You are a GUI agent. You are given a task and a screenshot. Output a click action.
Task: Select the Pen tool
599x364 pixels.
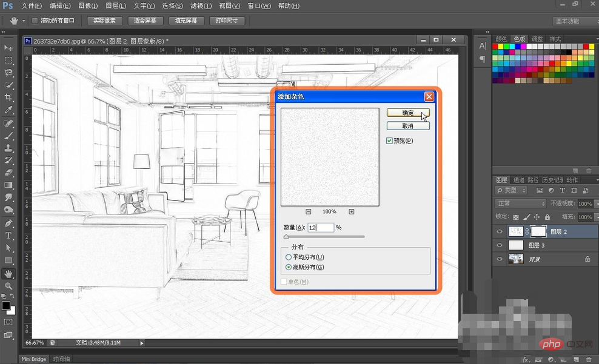pyautogui.click(x=8, y=223)
